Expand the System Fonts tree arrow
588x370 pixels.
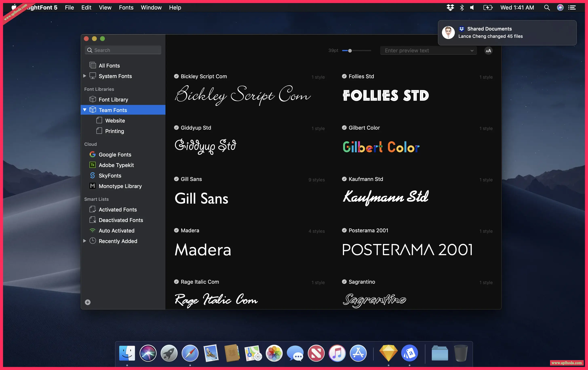(85, 76)
